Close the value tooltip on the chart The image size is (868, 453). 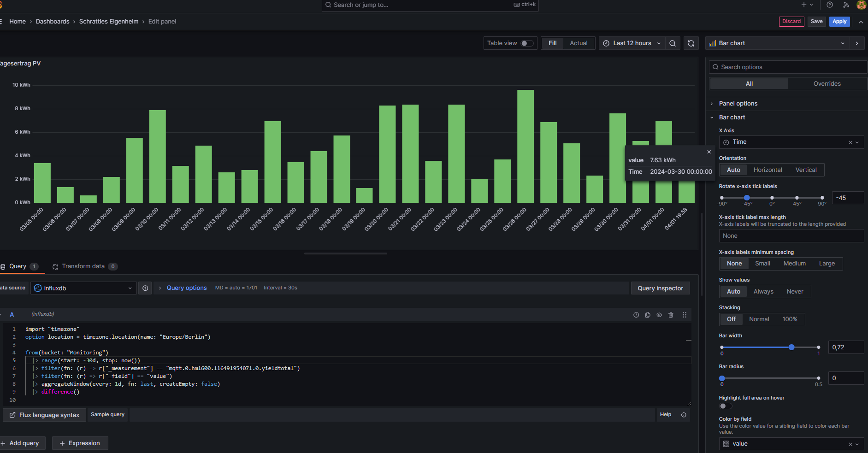(x=709, y=152)
